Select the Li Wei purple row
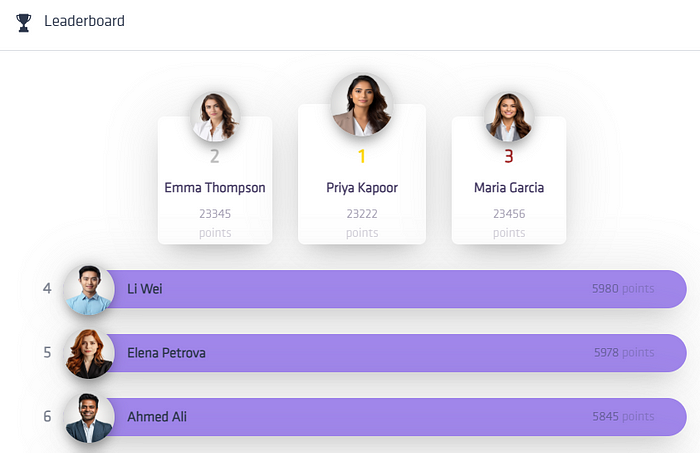 pyautogui.click(x=375, y=289)
